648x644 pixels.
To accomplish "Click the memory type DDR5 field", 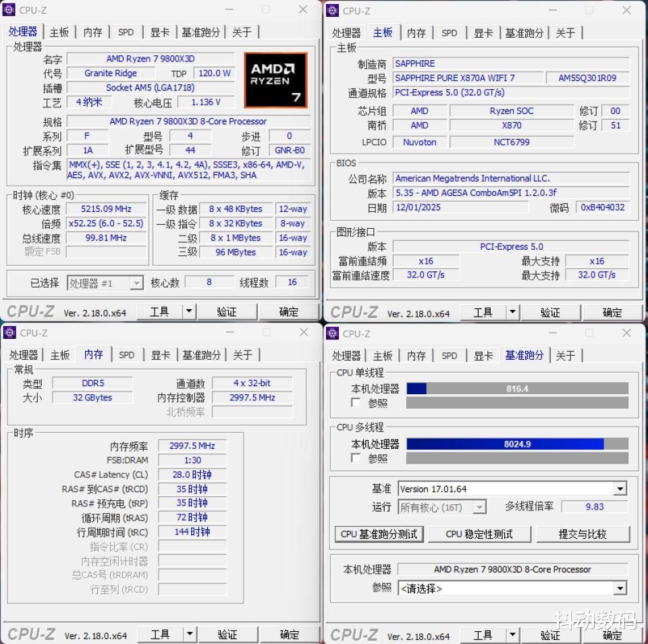I will click(x=92, y=383).
